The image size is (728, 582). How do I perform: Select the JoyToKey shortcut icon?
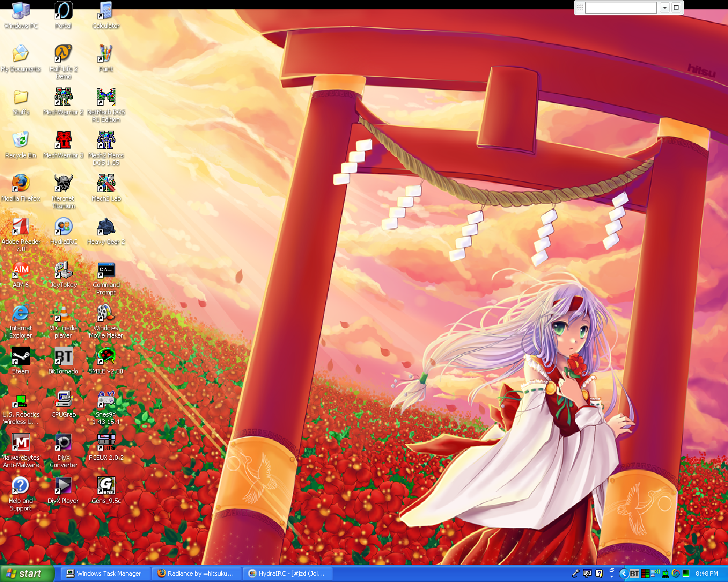(x=64, y=275)
